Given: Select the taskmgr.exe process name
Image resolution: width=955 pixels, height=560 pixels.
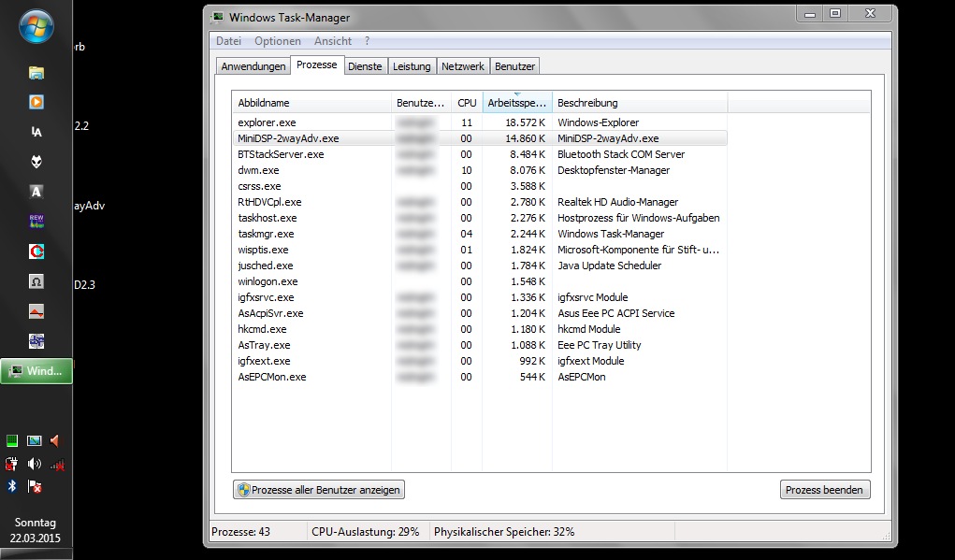Looking at the screenshot, I should [267, 234].
